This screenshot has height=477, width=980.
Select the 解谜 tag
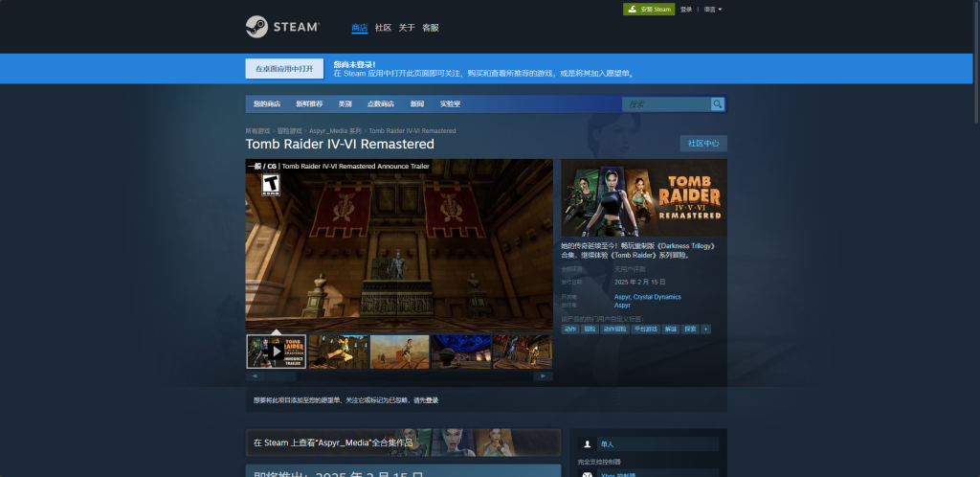(x=671, y=329)
